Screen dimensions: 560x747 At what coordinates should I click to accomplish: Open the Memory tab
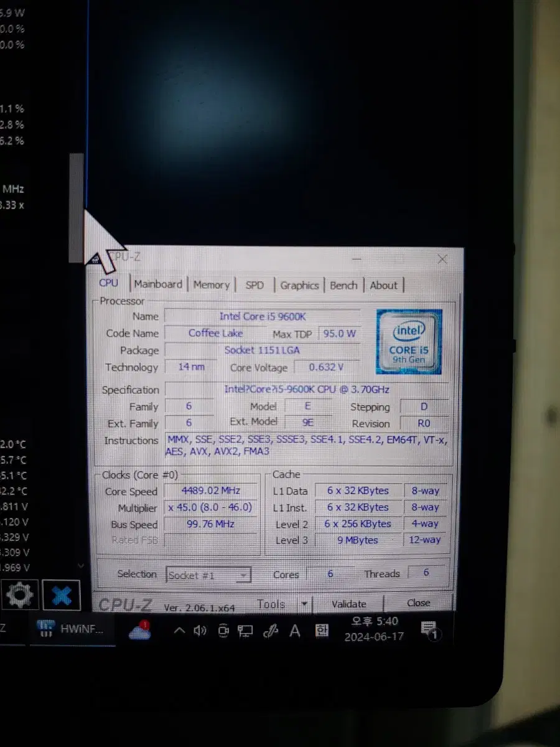pos(212,285)
